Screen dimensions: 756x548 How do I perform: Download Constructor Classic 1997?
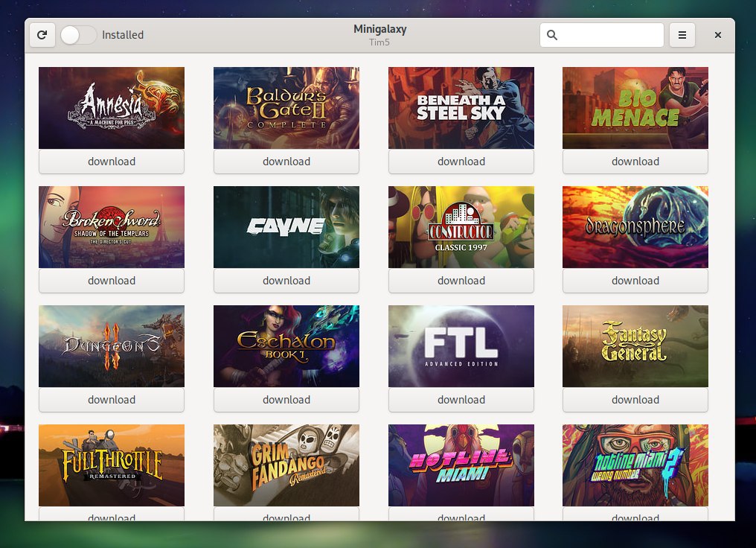pos(461,281)
